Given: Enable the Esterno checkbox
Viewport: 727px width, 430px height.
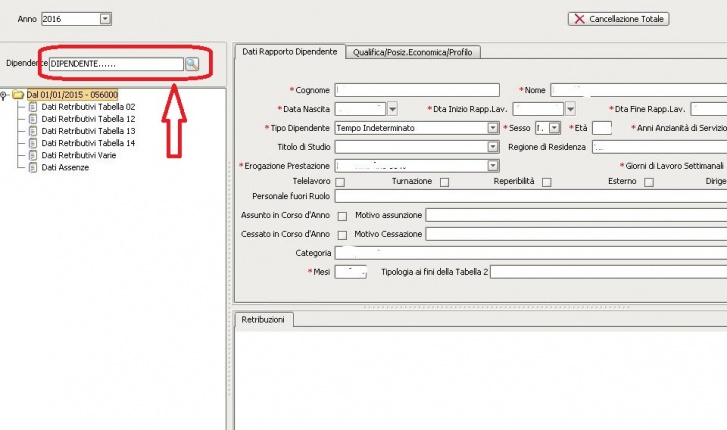Looking at the screenshot, I should (x=649, y=182).
